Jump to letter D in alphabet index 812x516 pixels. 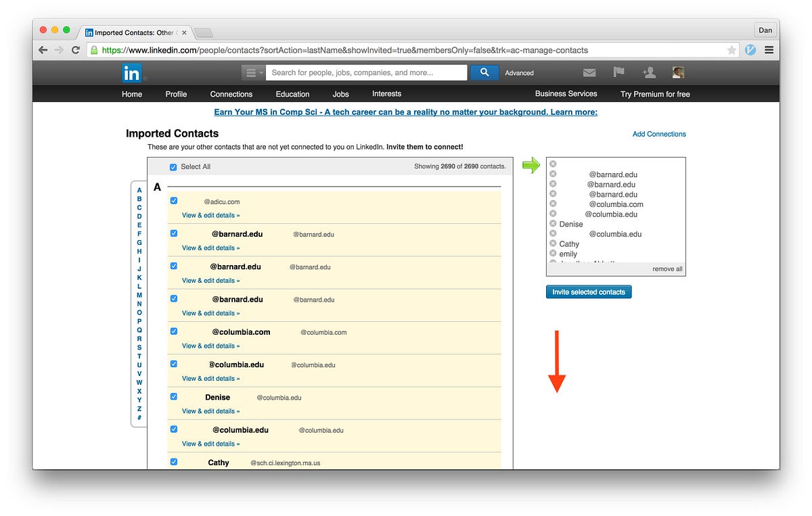(x=139, y=216)
